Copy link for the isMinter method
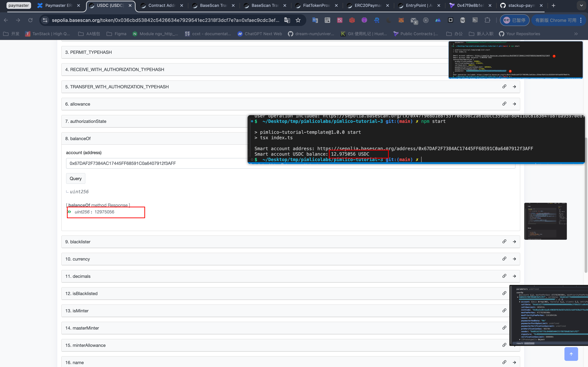The image size is (588, 367). (504, 310)
